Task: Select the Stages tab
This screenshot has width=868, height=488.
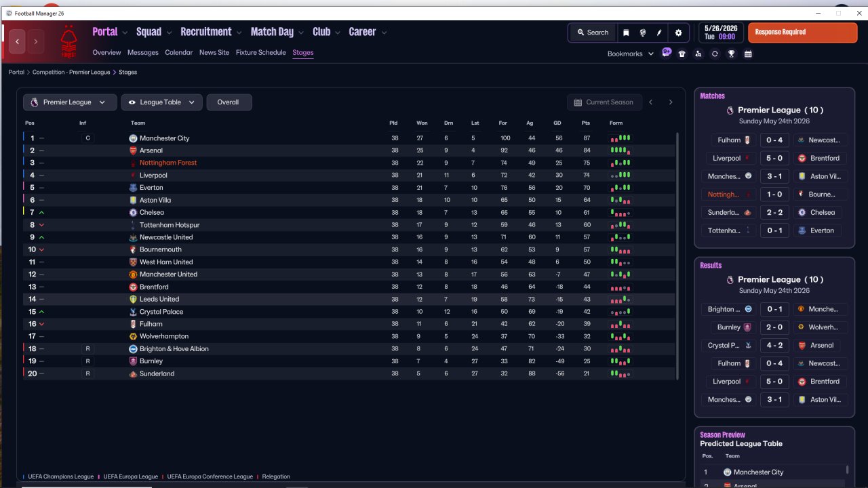Action: tap(303, 53)
